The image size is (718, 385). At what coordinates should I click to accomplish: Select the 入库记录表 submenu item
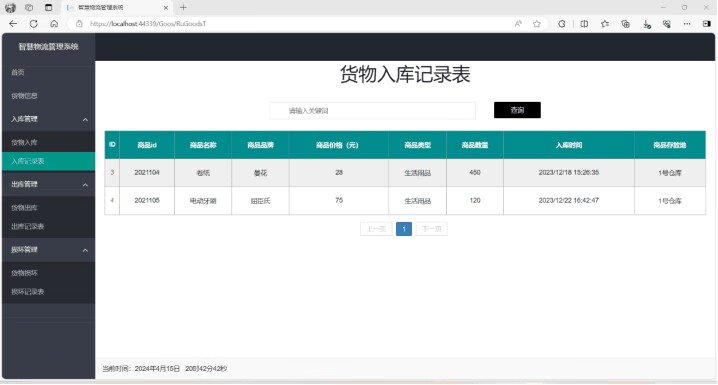click(49, 161)
